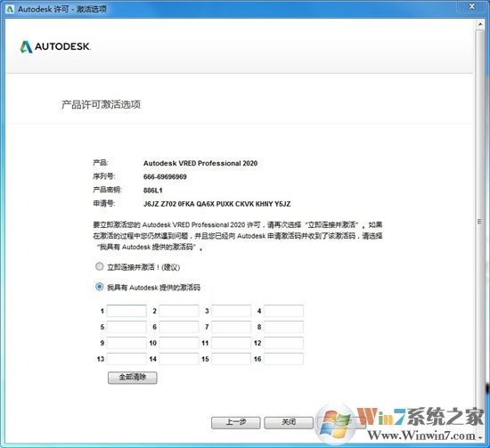Click the request code "J6JZ Z702 0FKA..." text

(216, 204)
